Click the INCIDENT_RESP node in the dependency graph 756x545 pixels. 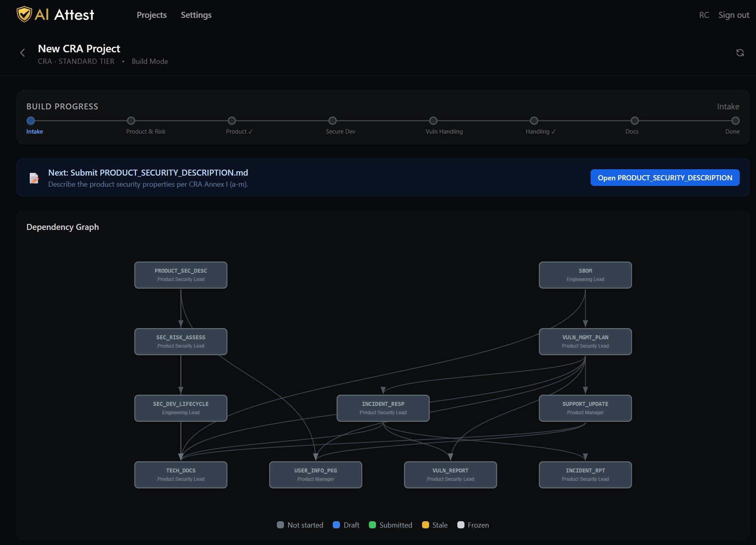383,408
